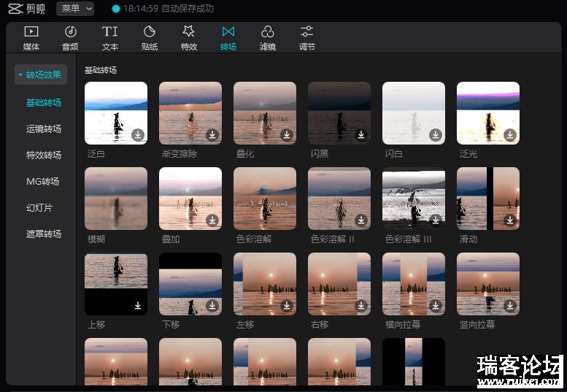Download the 下移 transition
Image resolution: width=567 pixels, height=392 pixels.
click(212, 306)
